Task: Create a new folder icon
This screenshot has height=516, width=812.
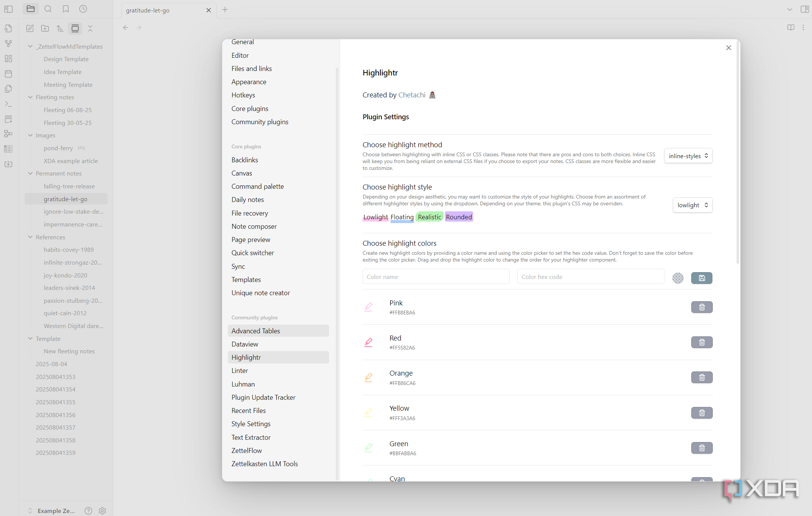Action: point(45,28)
